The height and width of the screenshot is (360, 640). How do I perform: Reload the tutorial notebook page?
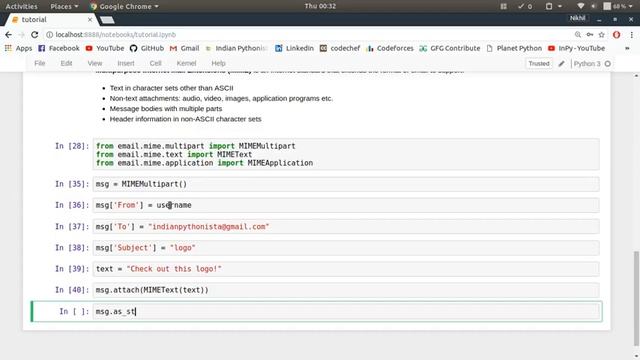pyautogui.click(x=35, y=35)
